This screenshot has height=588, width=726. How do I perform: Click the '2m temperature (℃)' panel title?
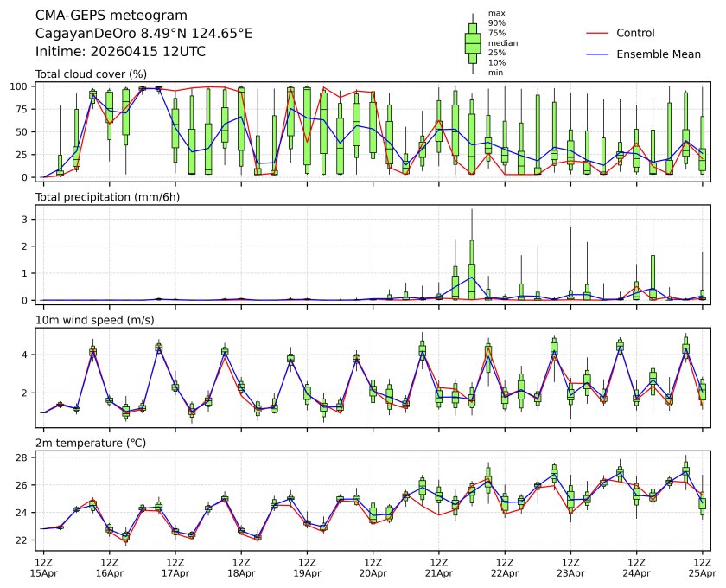click(91, 443)
